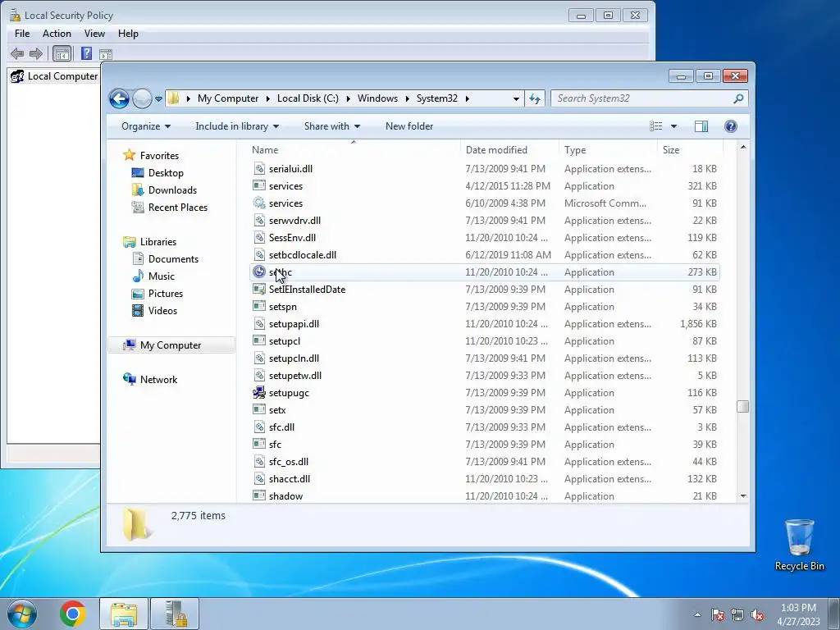Image resolution: width=840 pixels, height=630 pixels.
Task: Click the scroll-down arrow of file list
Action: (743, 496)
